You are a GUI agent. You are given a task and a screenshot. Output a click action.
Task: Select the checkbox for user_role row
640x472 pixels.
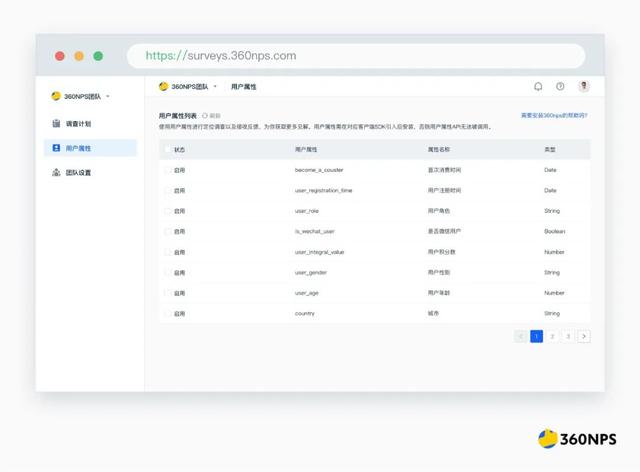click(168, 211)
